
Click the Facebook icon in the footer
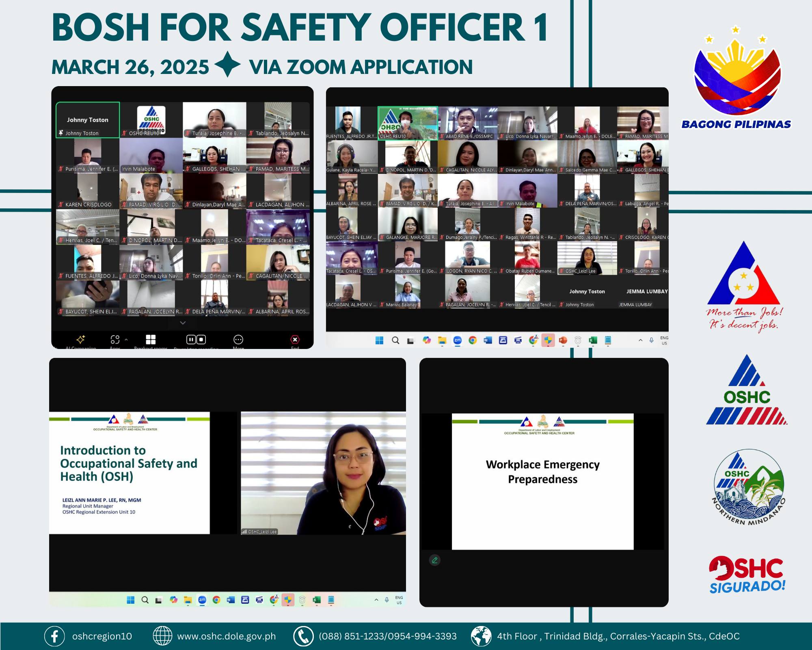pyautogui.click(x=54, y=636)
